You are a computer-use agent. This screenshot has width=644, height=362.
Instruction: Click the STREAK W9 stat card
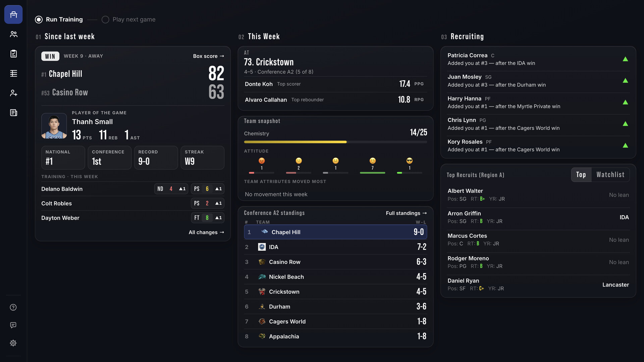[x=202, y=158]
